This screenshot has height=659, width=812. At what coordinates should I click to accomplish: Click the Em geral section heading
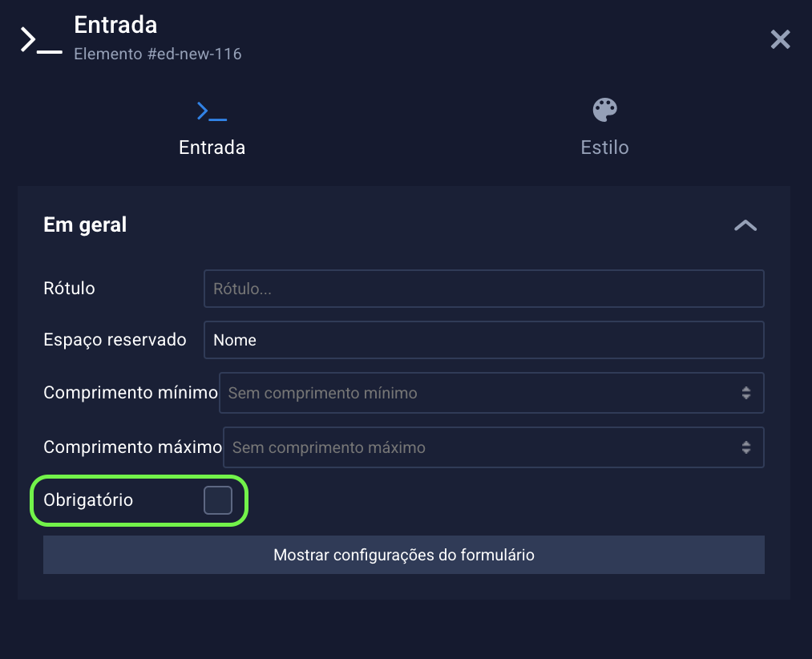(85, 224)
